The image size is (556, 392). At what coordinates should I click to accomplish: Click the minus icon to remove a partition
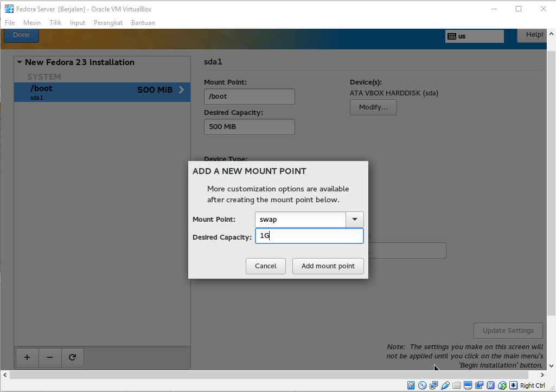(x=50, y=357)
